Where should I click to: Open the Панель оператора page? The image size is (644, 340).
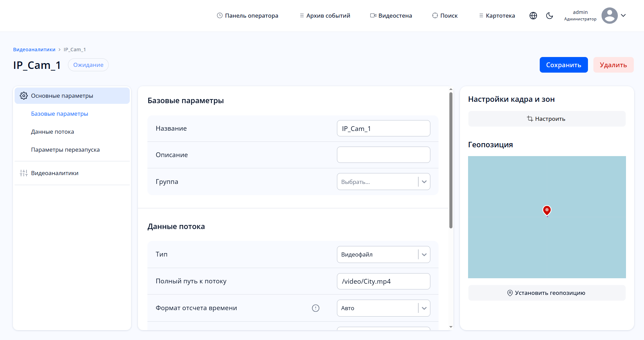[x=248, y=16]
